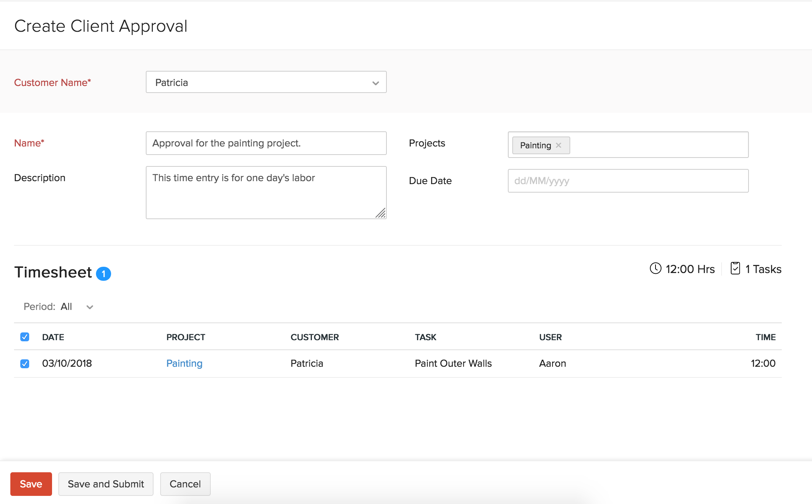
Task: Remove the Painting project tag
Action: tap(559, 145)
